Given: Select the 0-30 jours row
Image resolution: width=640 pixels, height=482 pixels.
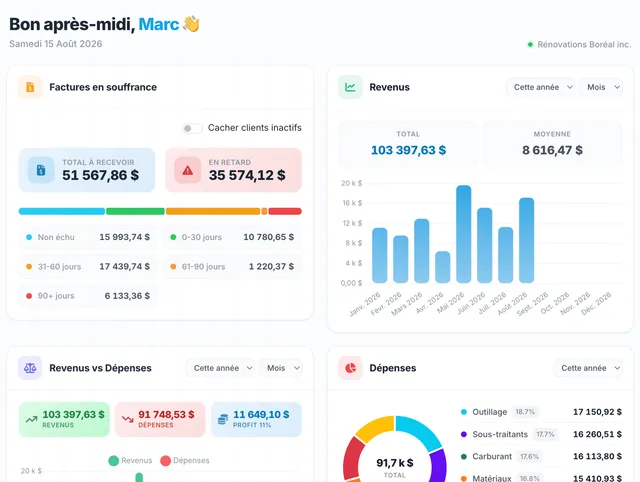Looking at the screenshot, I should [232, 237].
